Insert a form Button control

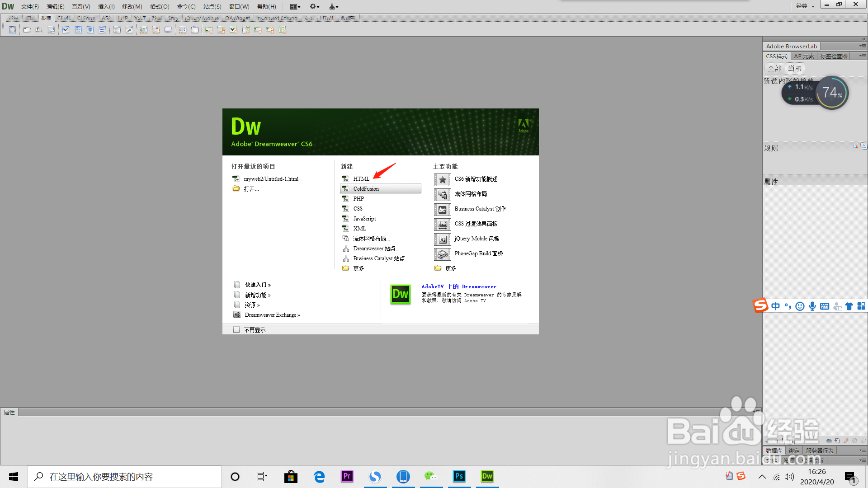tap(168, 30)
